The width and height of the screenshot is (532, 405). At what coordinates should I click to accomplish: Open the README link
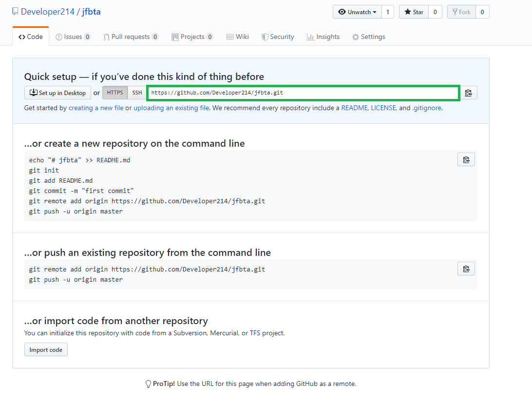click(x=354, y=108)
